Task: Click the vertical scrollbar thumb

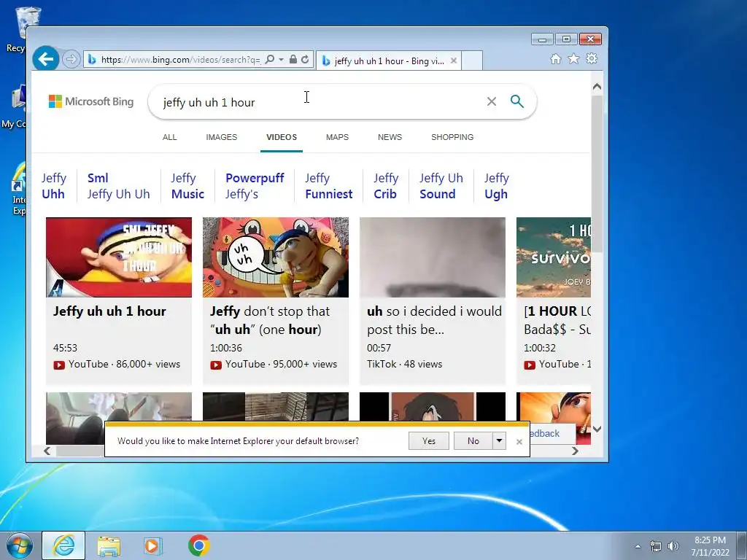Action: 597,174
